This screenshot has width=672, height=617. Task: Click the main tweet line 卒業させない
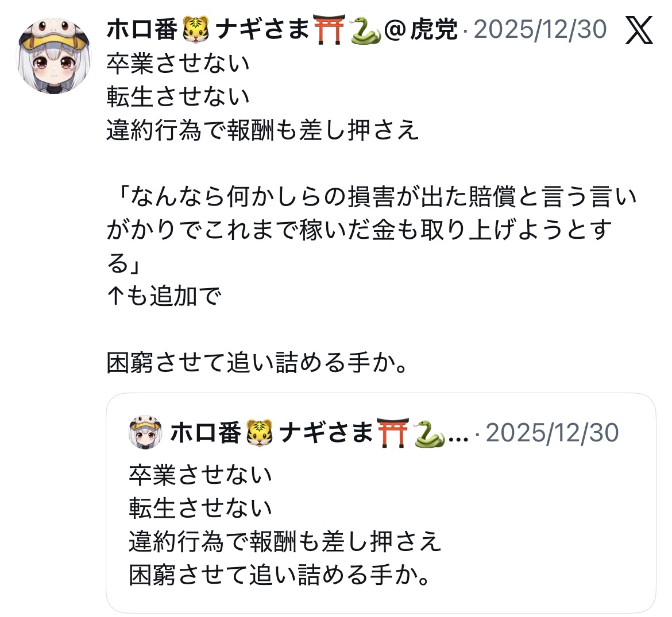click(178, 64)
